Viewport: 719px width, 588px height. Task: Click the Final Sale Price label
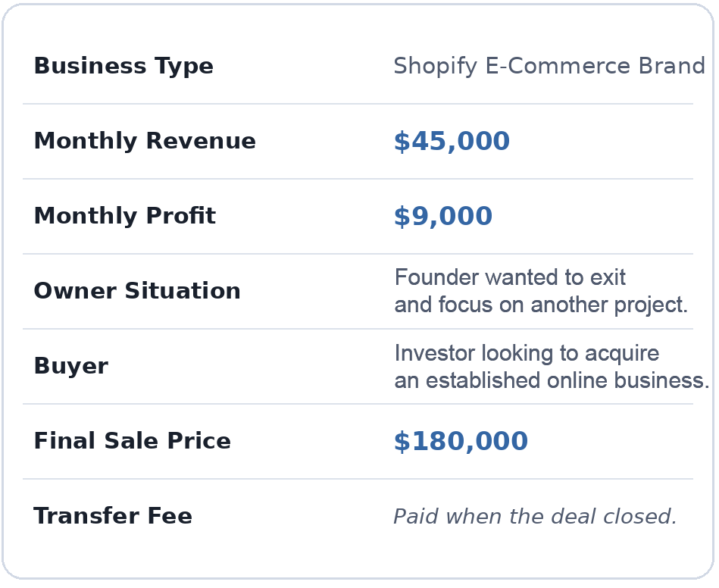pyautogui.click(x=133, y=442)
